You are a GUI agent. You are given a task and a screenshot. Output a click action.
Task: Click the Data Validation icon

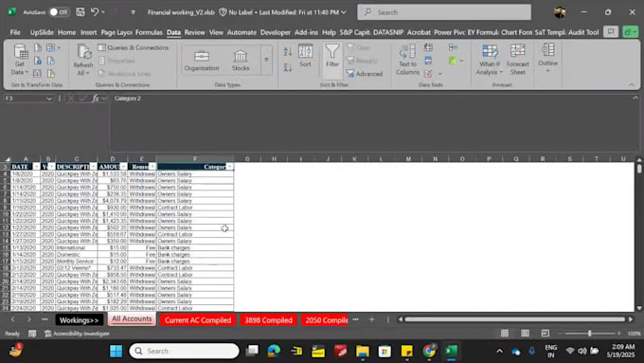[428, 74]
